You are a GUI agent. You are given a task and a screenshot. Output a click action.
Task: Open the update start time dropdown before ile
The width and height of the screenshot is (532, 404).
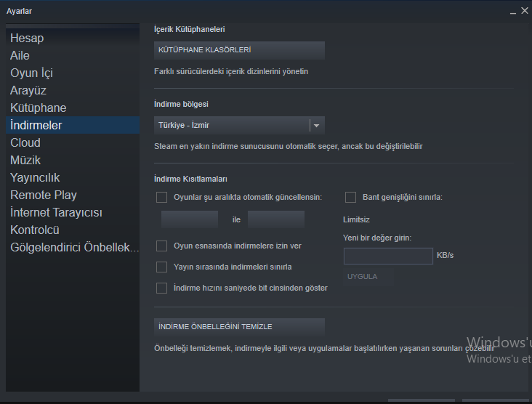(x=189, y=219)
